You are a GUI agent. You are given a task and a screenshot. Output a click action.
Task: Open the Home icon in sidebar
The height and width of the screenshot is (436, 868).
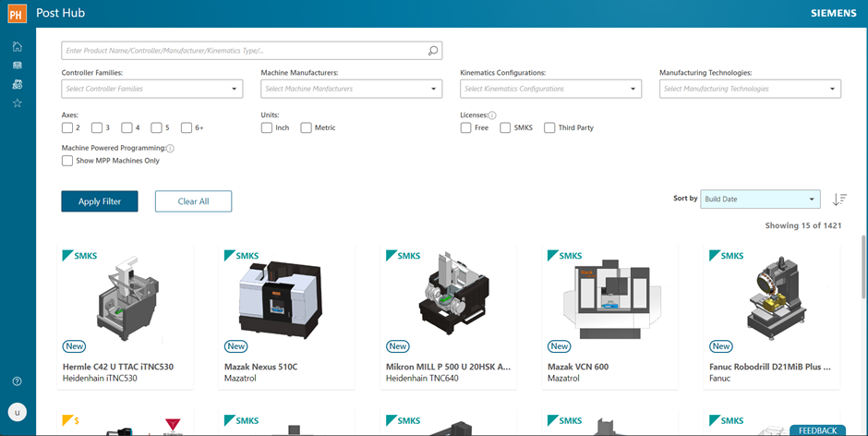click(x=18, y=46)
